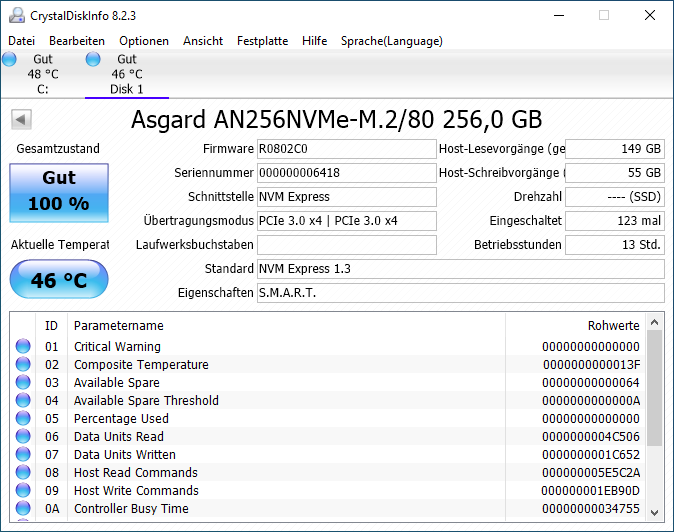Image resolution: width=674 pixels, height=532 pixels.
Task: Click the Rohwerte column header
Action: pyautogui.click(x=575, y=326)
